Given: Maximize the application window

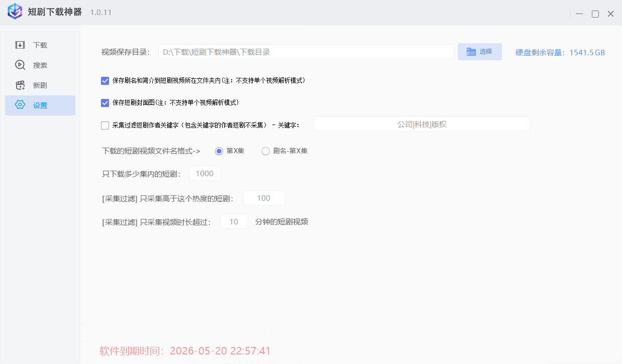Looking at the screenshot, I should 595,14.
